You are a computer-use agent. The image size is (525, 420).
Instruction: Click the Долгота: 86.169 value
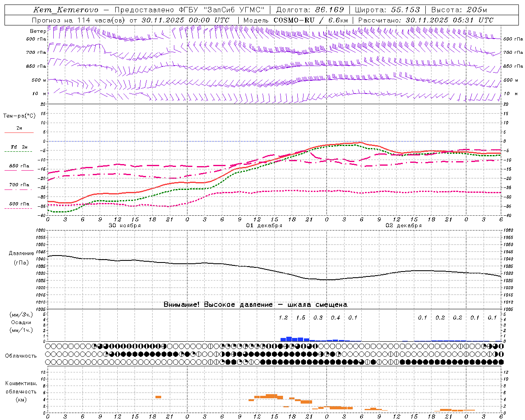pos(310,10)
